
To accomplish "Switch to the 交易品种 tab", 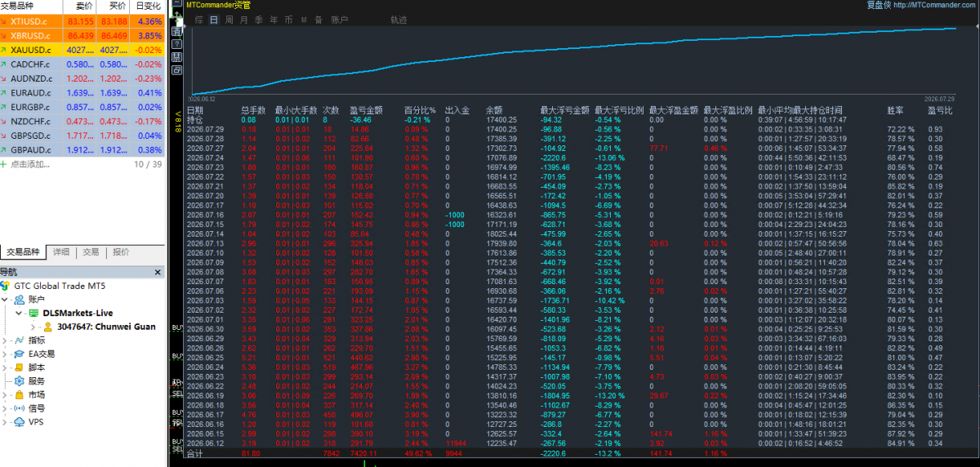I will [x=23, y=252].
